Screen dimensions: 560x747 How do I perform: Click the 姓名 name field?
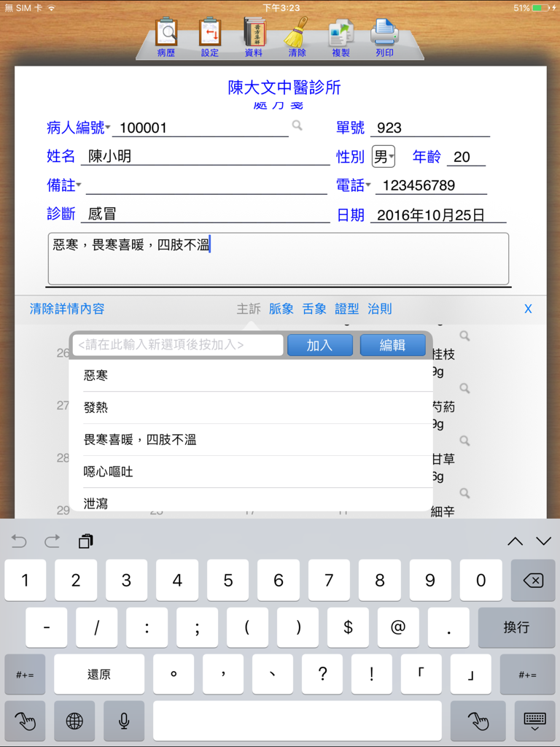click(205, 156)
